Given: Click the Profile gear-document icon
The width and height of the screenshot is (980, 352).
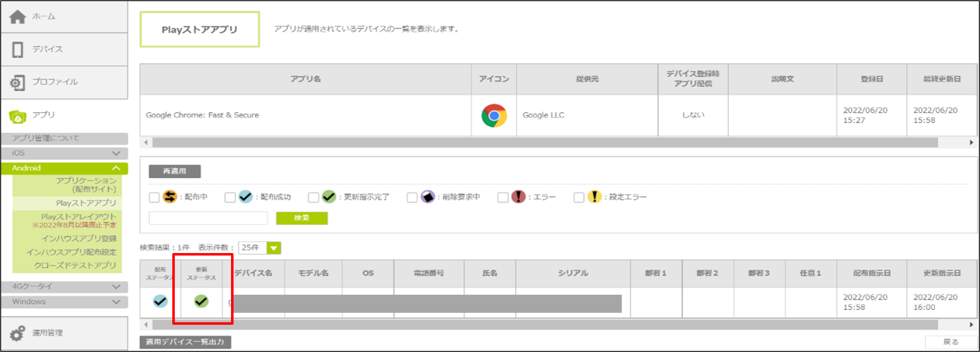Looking at the screenshot, I should pos(18,83).
